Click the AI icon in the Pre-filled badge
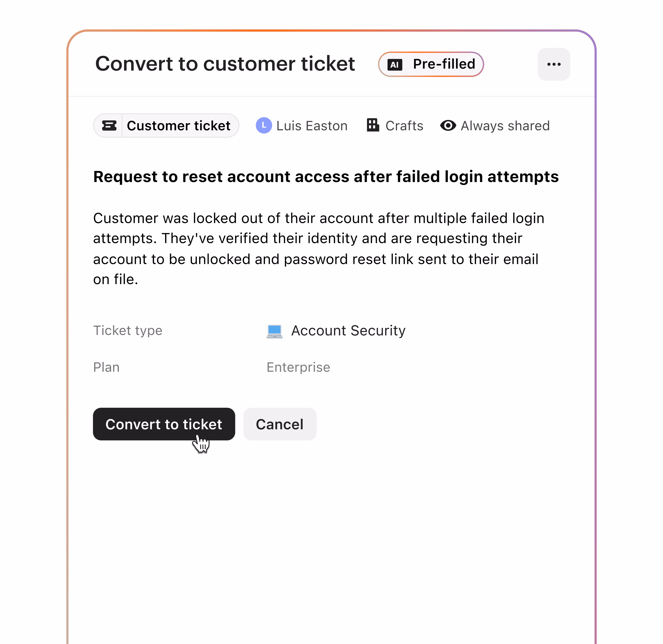This screenshot has height=644, width=663. [x=394, y=65]
